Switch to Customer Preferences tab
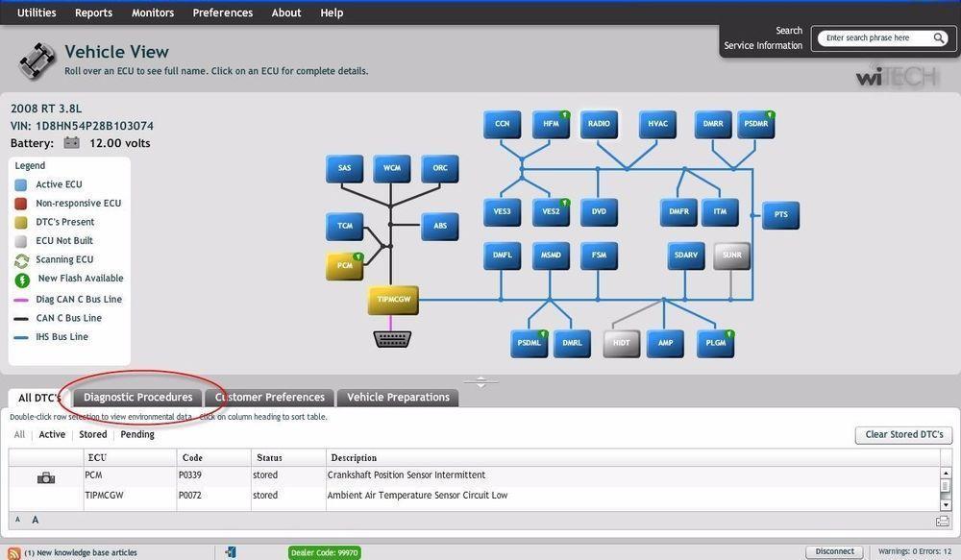Viewport: 961px width, 560px height. coord(270,397)
